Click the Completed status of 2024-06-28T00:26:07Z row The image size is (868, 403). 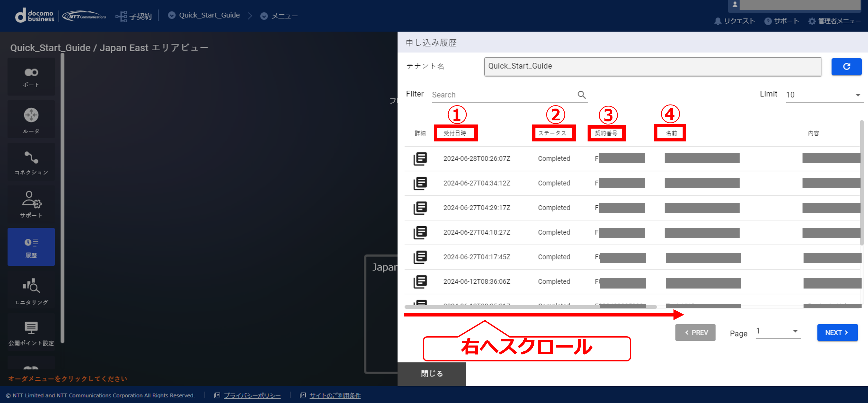[554, 159]
